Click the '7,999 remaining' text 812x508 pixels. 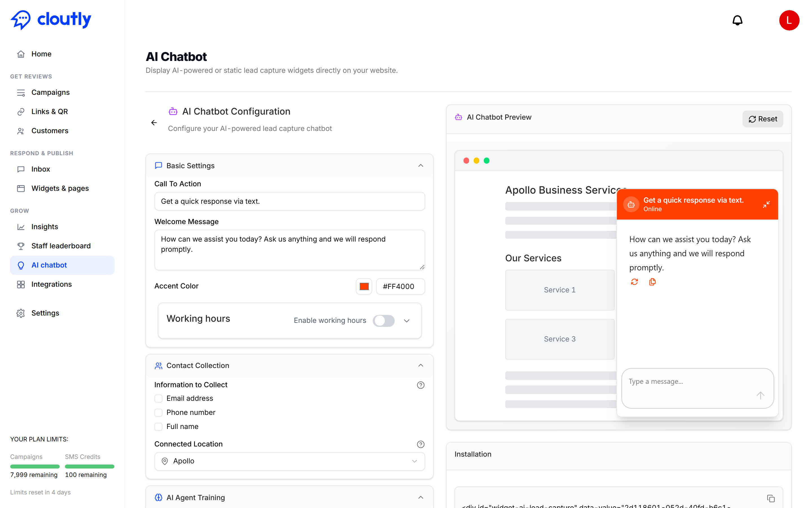pos(34,475)
